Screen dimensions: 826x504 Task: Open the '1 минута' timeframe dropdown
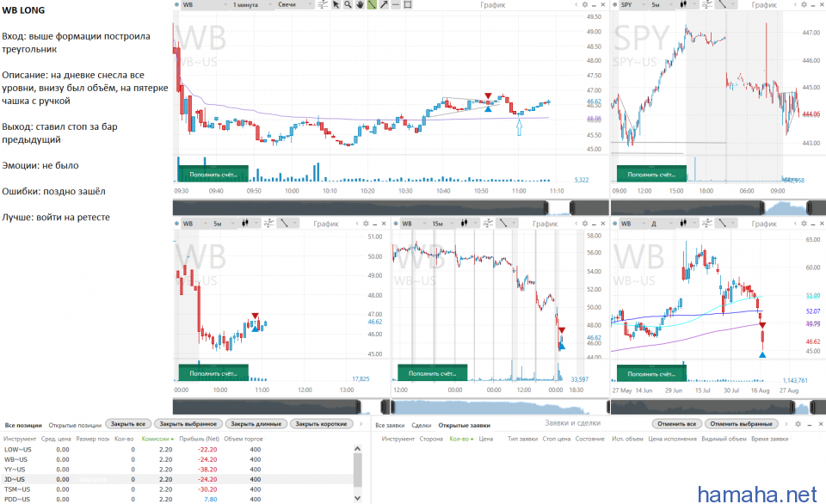click(251, 5)
